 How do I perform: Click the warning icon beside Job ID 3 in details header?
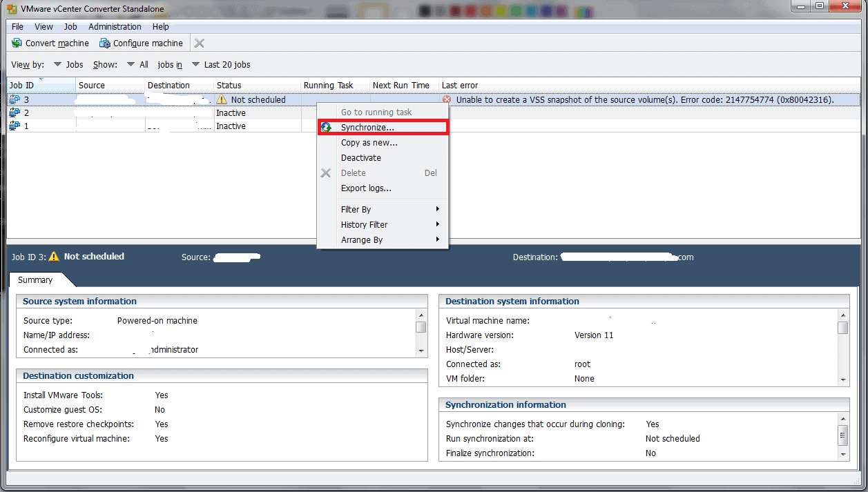click(54, 257)
